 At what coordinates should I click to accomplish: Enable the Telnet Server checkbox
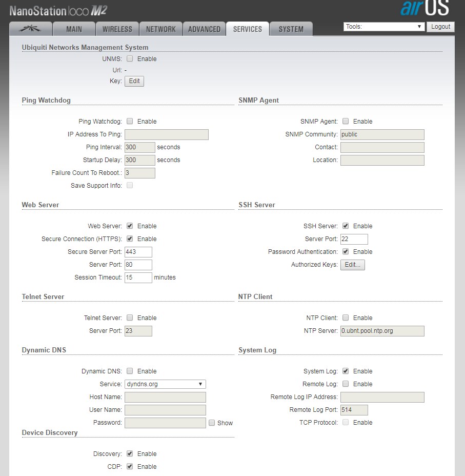130,318
